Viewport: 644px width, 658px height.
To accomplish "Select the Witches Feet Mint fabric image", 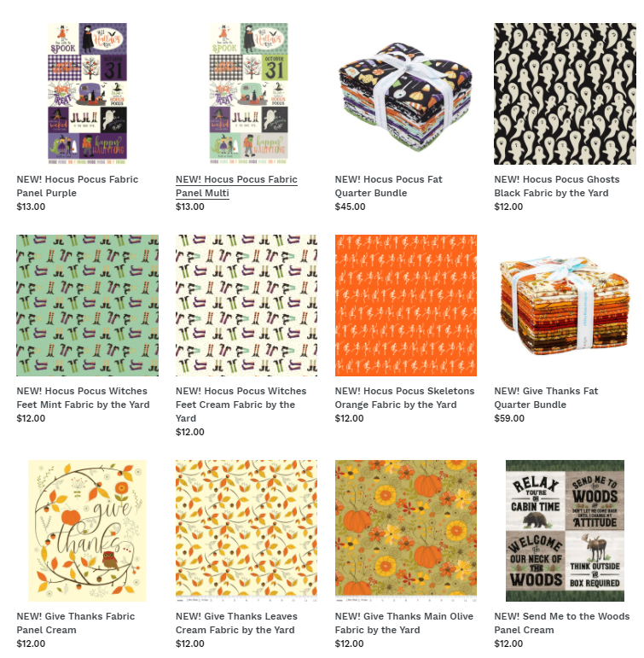I will pyautogui.click(x=87, y=306).
